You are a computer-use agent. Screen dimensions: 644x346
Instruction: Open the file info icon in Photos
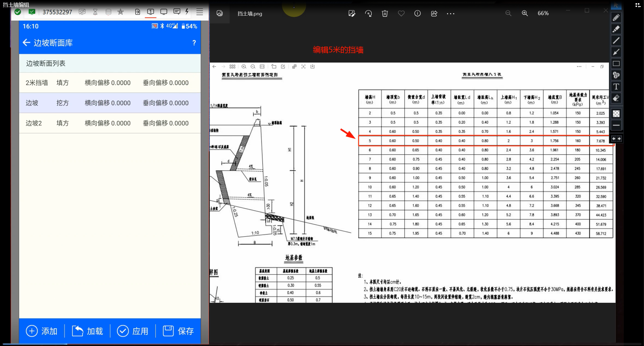417,13
